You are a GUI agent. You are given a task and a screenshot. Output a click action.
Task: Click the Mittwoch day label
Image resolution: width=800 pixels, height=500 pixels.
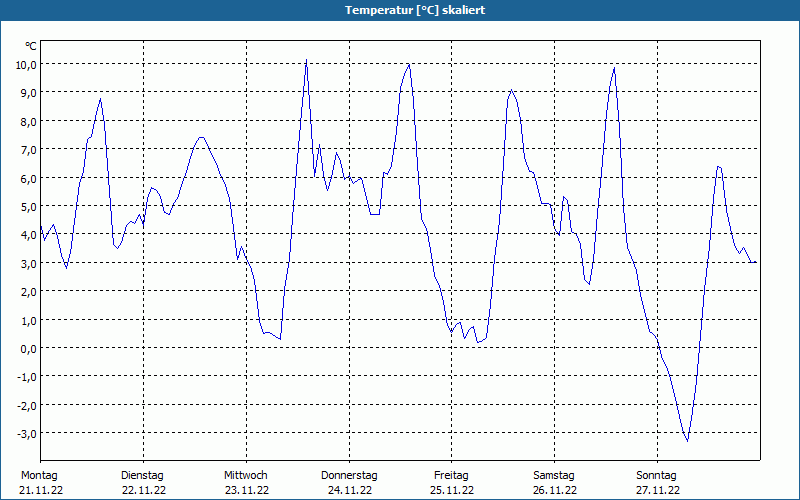245,476
